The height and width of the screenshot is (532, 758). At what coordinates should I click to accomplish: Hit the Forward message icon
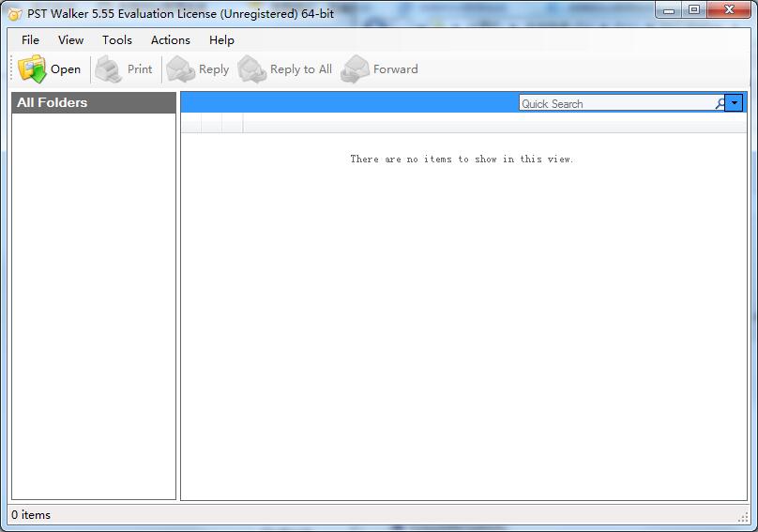click(x=356, y=69)
